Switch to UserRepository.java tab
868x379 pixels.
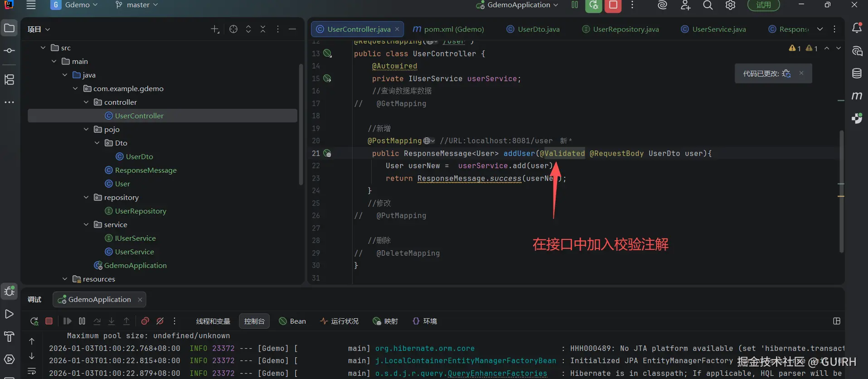pos(620,29)
